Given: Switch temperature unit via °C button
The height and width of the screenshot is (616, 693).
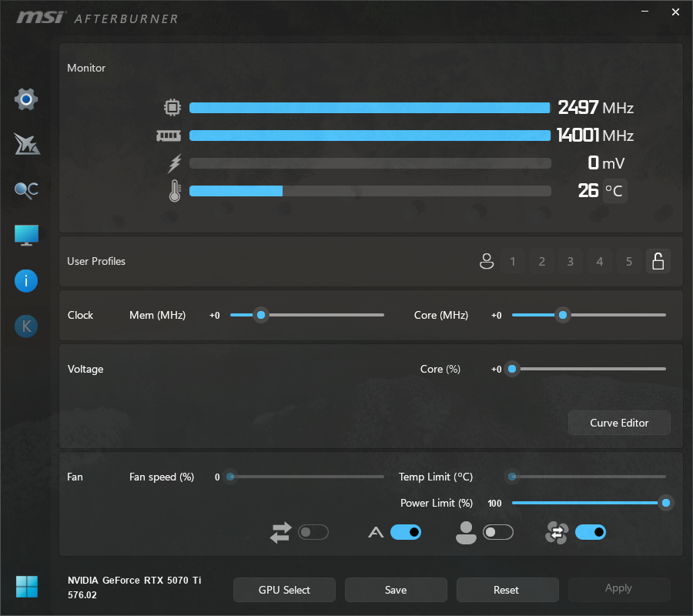Looking at the screenshot, I should [x=614, y=191].
